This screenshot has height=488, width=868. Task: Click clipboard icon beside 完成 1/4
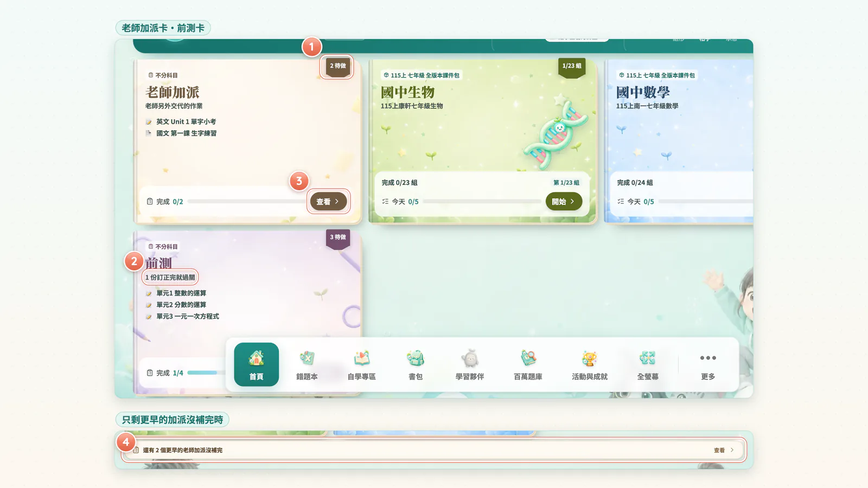click(150, 373)
